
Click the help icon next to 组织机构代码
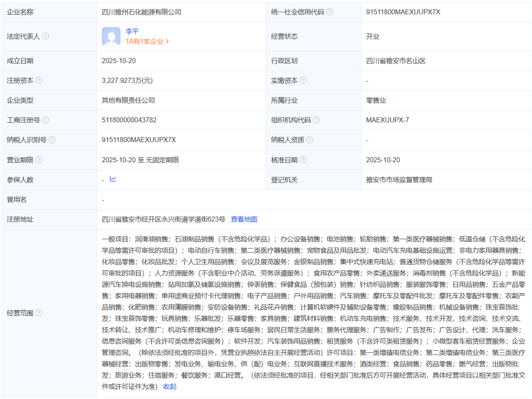(316, 120)
